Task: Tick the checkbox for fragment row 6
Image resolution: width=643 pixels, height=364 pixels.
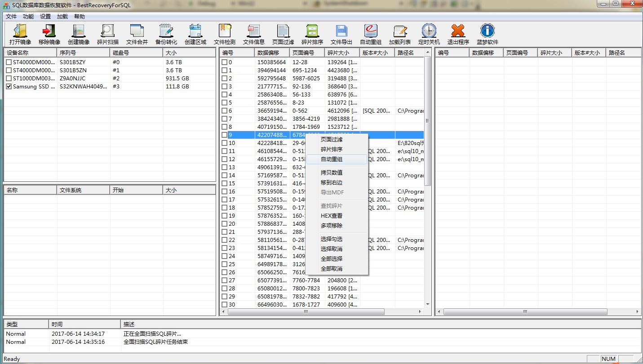Action: pos(225,111)
